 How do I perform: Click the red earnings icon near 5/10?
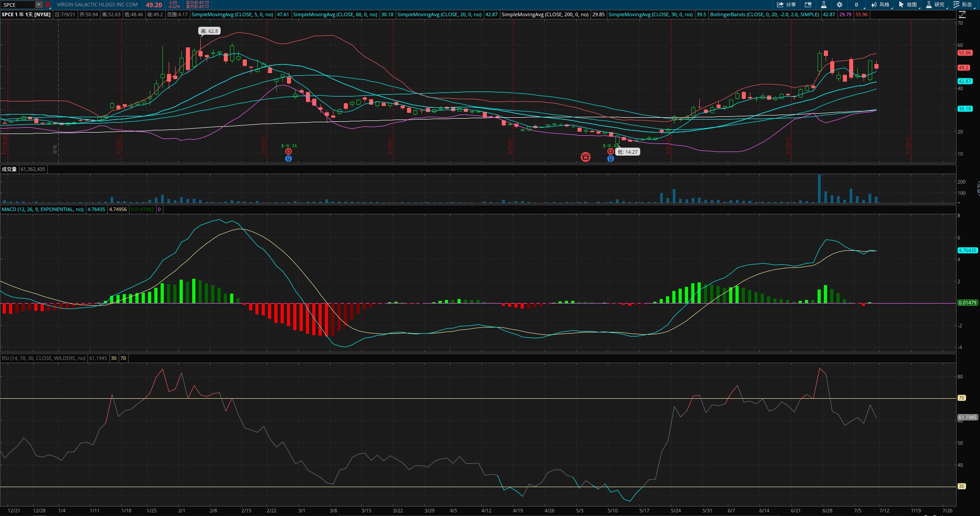point(610,152)
